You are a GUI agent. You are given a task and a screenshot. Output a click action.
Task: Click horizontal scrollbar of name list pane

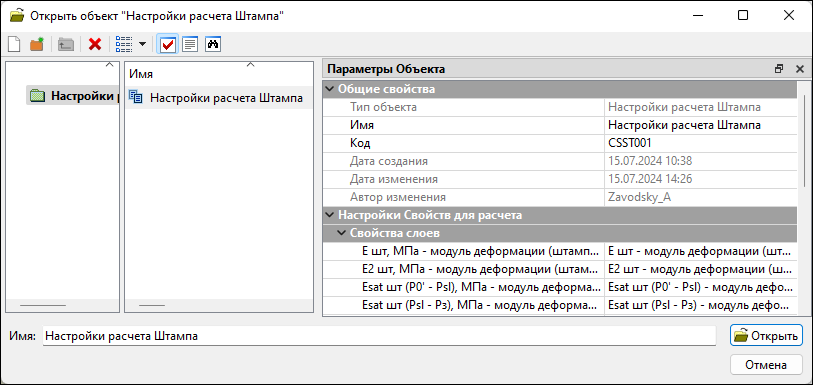click(151, 306)
